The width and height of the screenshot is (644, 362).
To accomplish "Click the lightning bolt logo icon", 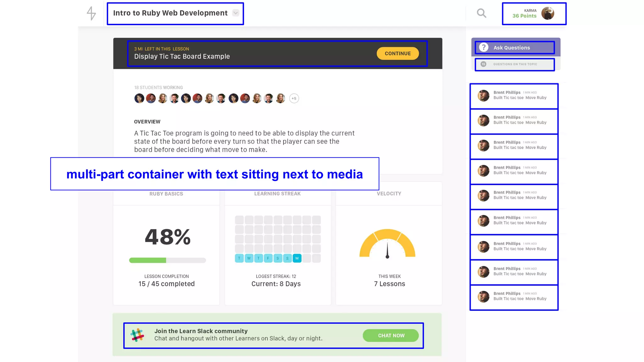I will point(91,13).
